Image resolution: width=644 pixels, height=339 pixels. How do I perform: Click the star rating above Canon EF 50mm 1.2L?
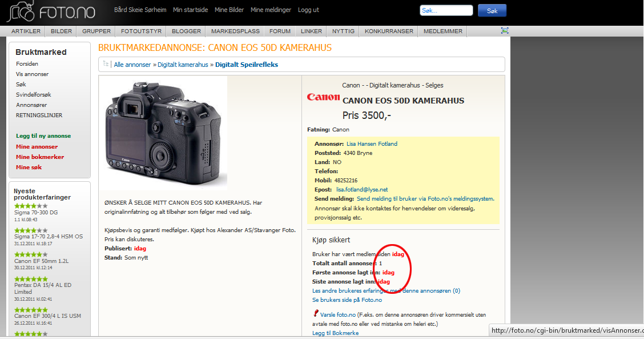[31, 254]
